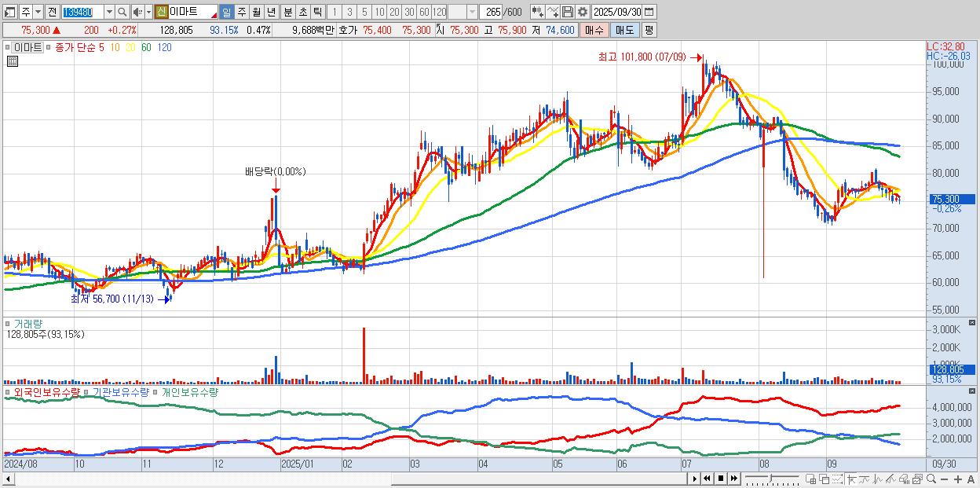Click the vertical line chart tool icon

point(877,479)
